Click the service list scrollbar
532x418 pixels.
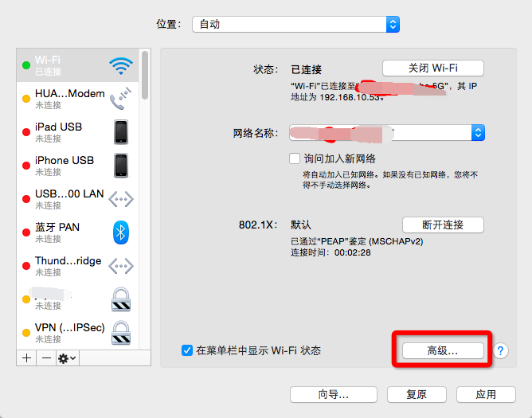pos(145,76)
